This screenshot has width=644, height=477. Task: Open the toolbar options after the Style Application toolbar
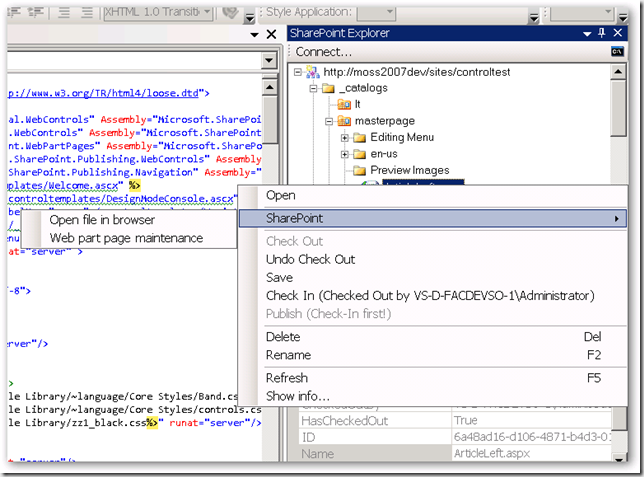coord(534,17)
